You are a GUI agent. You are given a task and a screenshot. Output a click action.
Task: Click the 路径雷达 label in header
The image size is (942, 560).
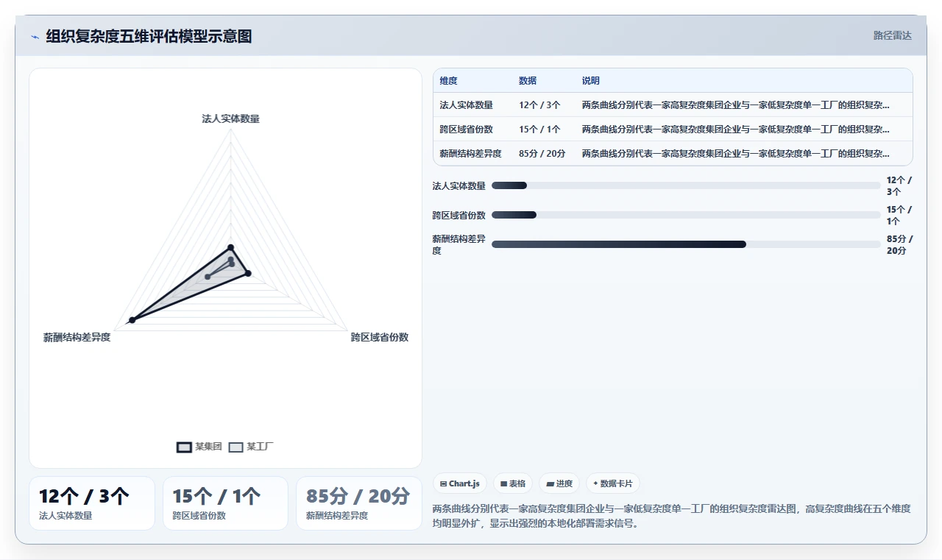pyautogui.click(x=892, y=35)
